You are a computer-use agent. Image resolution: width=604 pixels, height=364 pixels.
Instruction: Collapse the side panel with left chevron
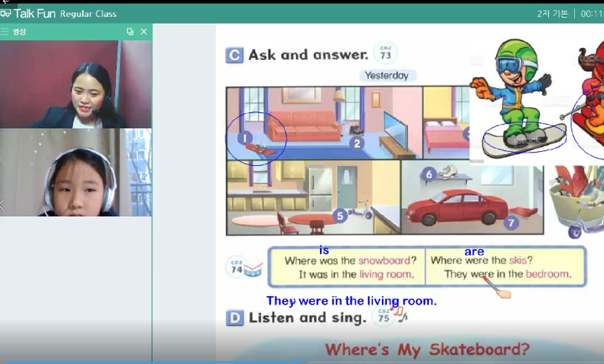coord(2,205)
